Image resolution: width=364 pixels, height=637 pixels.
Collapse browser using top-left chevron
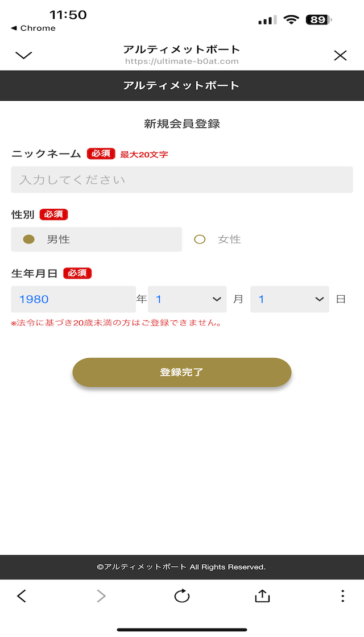[x=24, y=55]
